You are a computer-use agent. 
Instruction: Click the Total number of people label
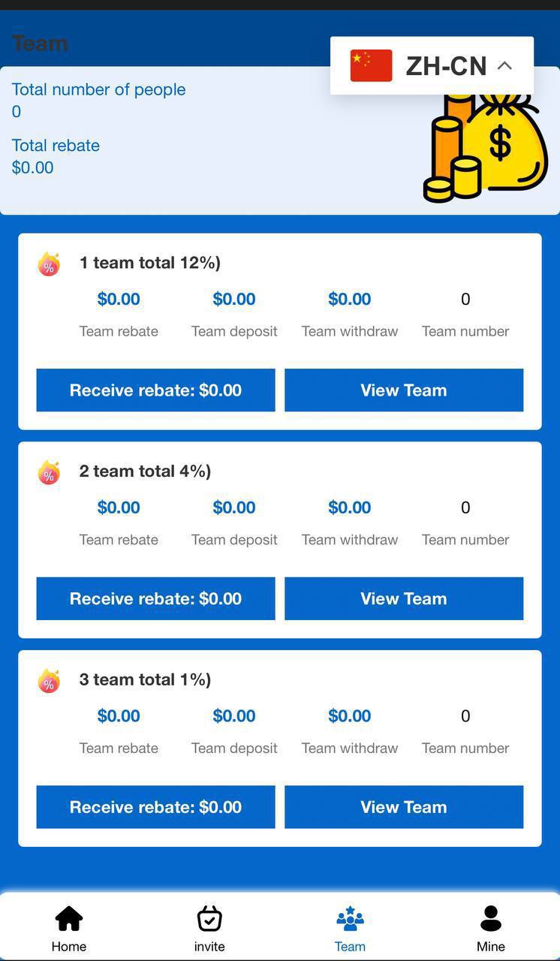point(98,89)
